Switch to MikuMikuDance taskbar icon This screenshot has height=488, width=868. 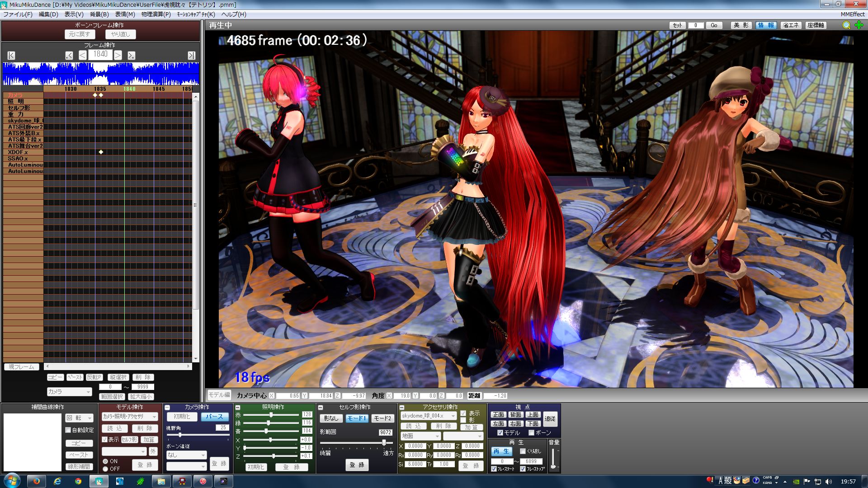point(99,481)
